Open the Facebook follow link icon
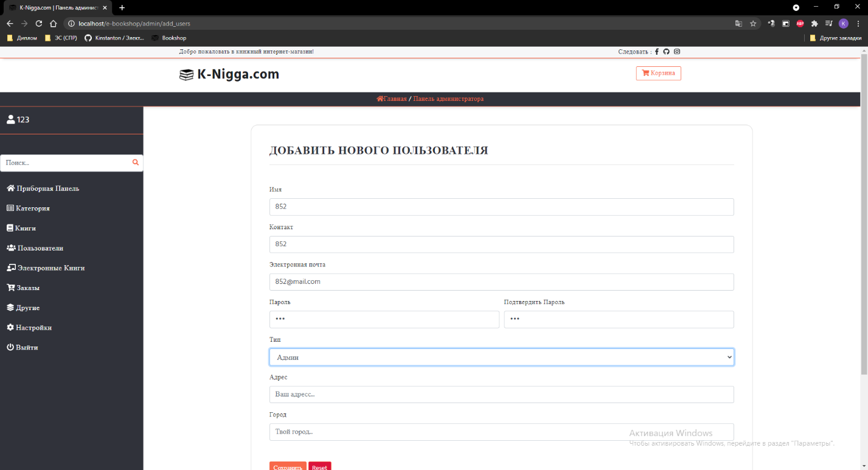The height and width of the screenshot is (470, 868). (657, 52)
